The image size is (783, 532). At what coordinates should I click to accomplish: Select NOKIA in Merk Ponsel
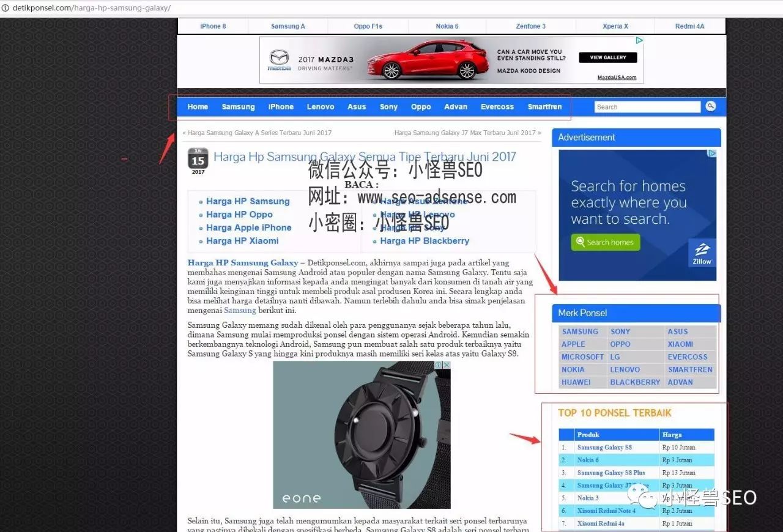(x=573, y=370)
